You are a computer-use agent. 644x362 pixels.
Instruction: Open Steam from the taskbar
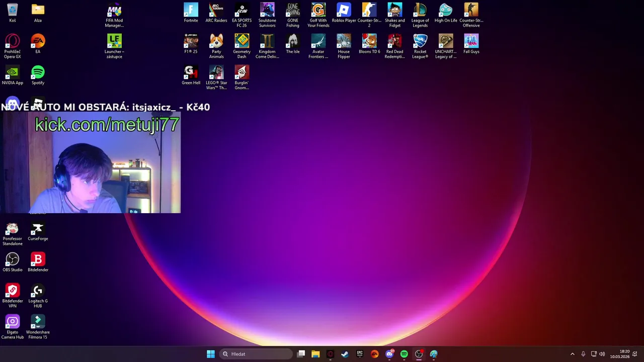click(345, 354)
